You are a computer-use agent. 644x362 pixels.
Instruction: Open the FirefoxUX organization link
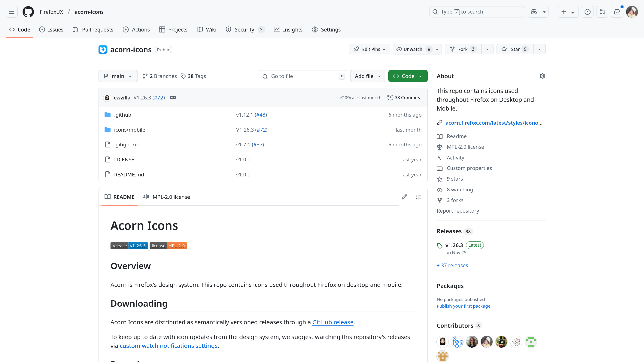pos(51,12)
